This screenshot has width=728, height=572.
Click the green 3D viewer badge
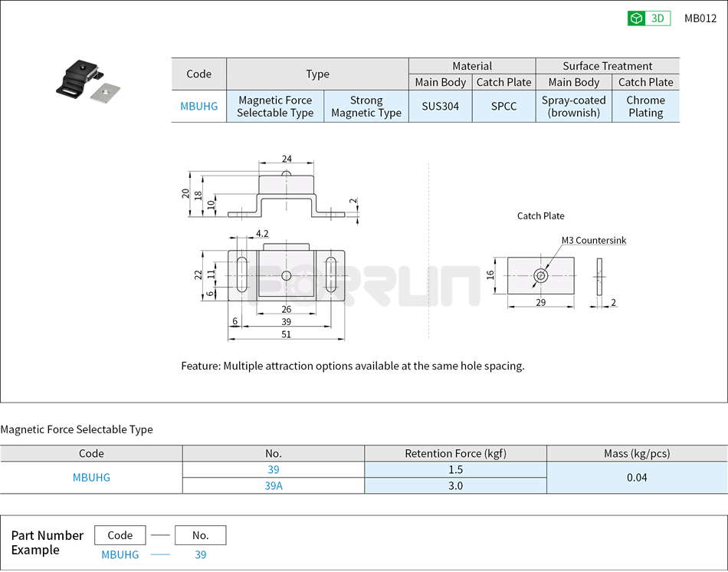[x=649, y=18]
